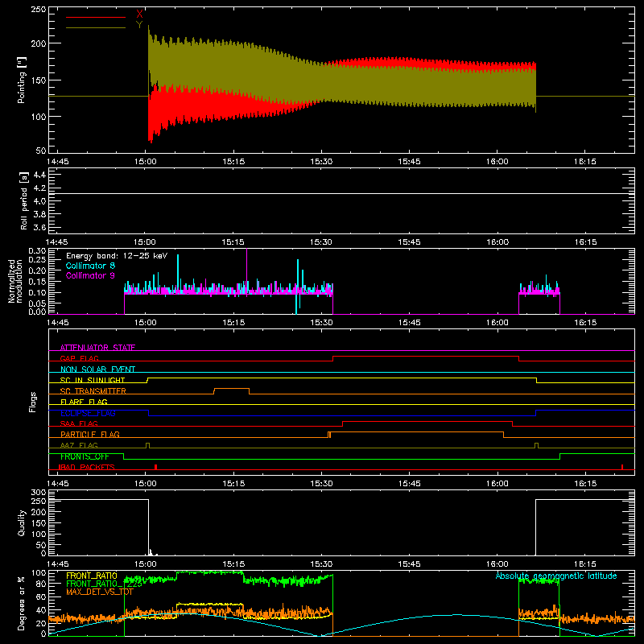Click the 16:15 tick label under Quality plot

click(585, 564)
